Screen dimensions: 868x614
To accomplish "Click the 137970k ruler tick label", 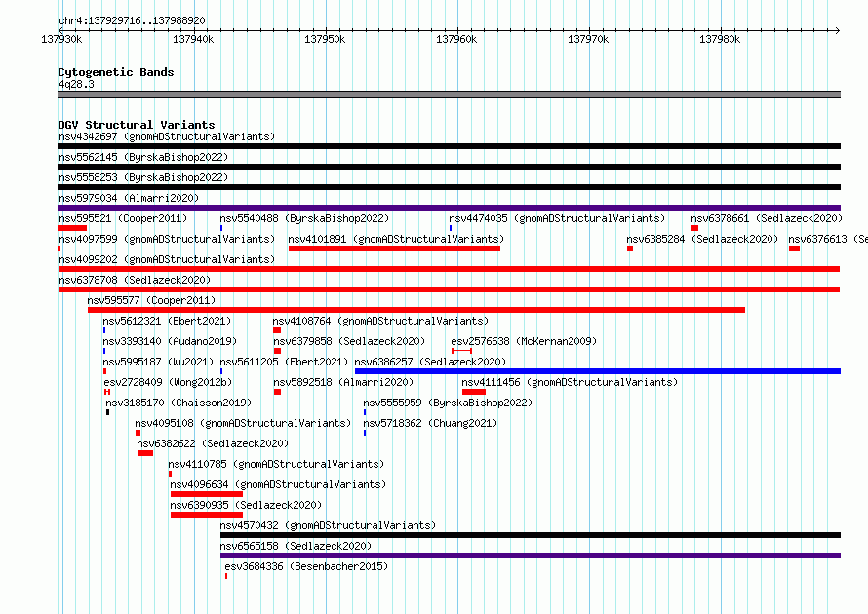I will pos(588,39).
